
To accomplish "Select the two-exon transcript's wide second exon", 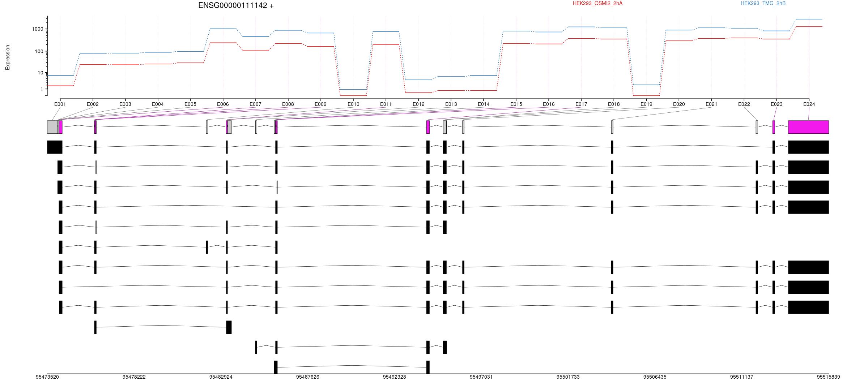I will pos(229,327).
